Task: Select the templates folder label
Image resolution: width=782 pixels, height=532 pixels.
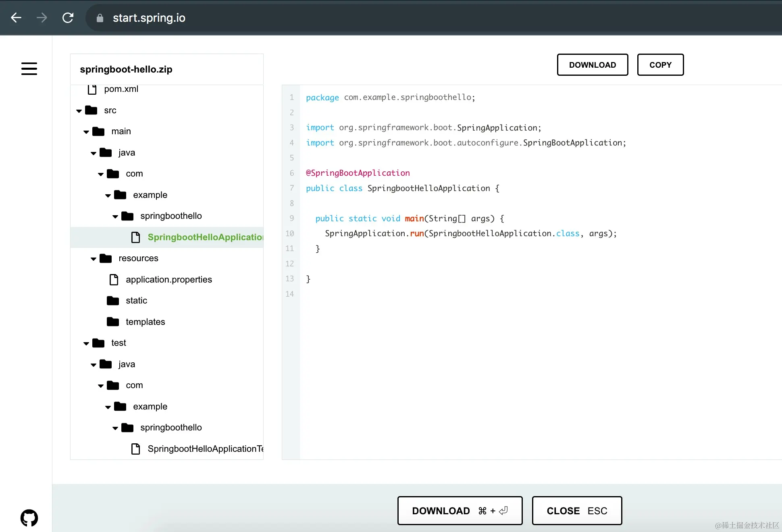Action: coord(145,322)
